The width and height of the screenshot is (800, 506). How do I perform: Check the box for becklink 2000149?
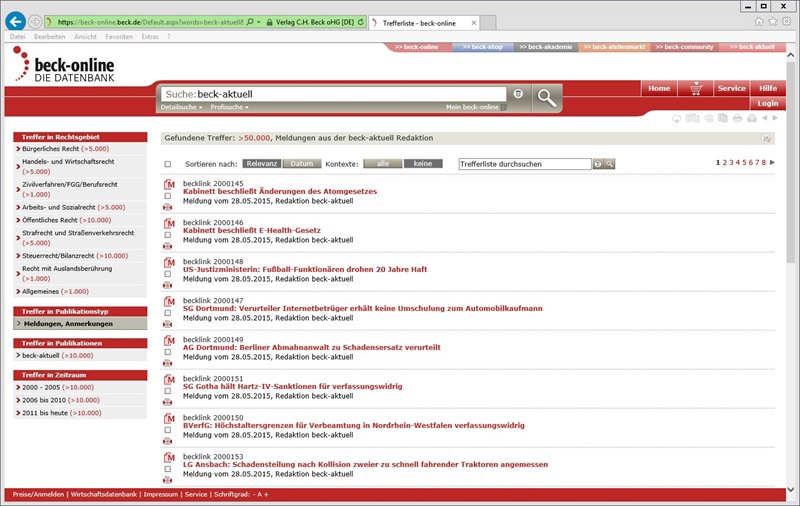[168, 352]
